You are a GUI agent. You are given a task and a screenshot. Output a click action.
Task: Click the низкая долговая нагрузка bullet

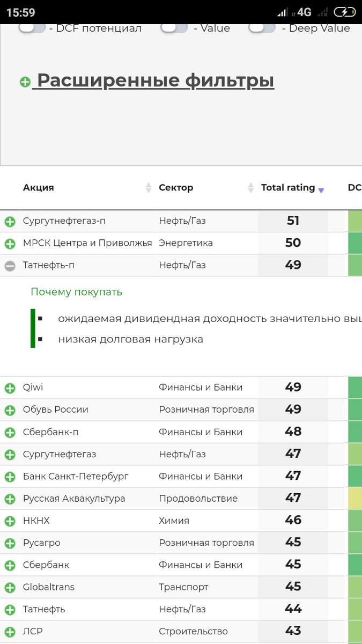(131, 339)
